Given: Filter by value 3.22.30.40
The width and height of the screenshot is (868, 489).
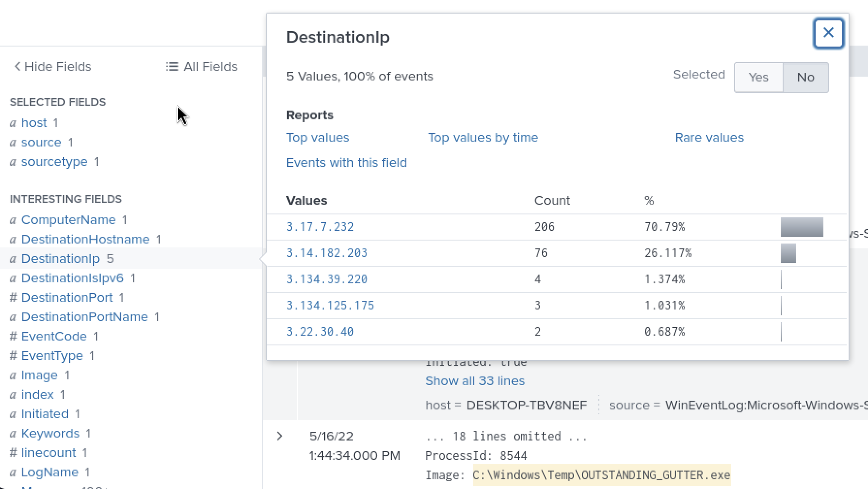Looking at the screenshot, I should click(x=320, y=331).
